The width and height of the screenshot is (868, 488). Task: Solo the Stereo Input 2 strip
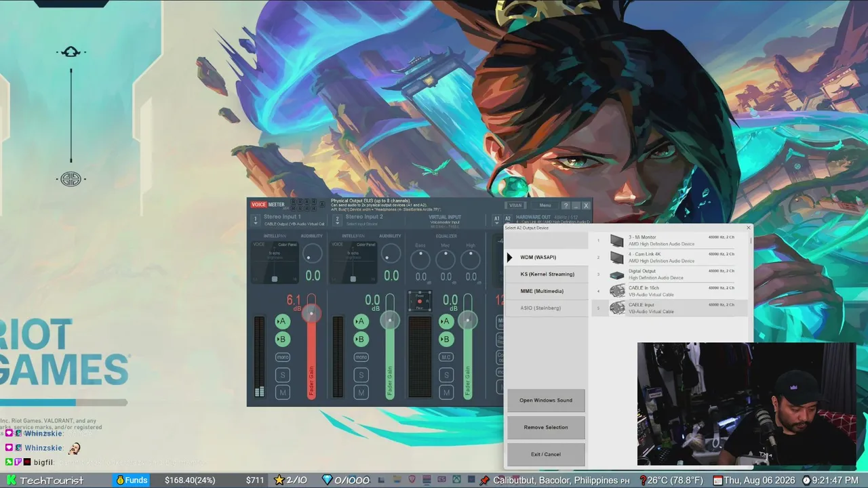pos(361,375)
